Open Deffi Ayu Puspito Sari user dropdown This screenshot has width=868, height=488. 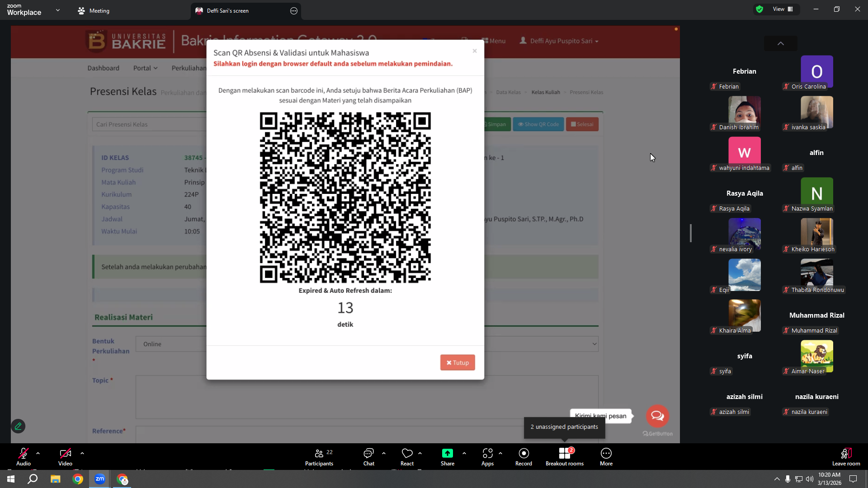click(x=559, y=41)
